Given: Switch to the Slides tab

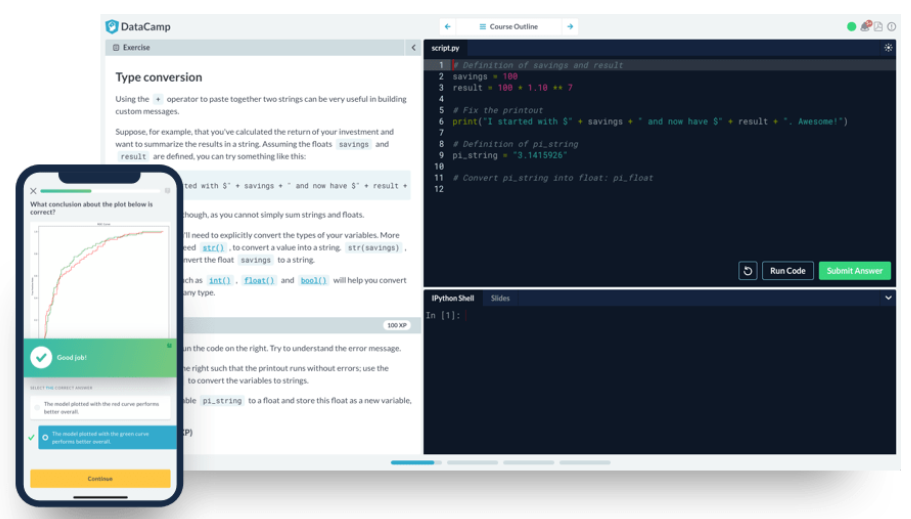Looking at the screenshot, I should [x=500, y=298].
